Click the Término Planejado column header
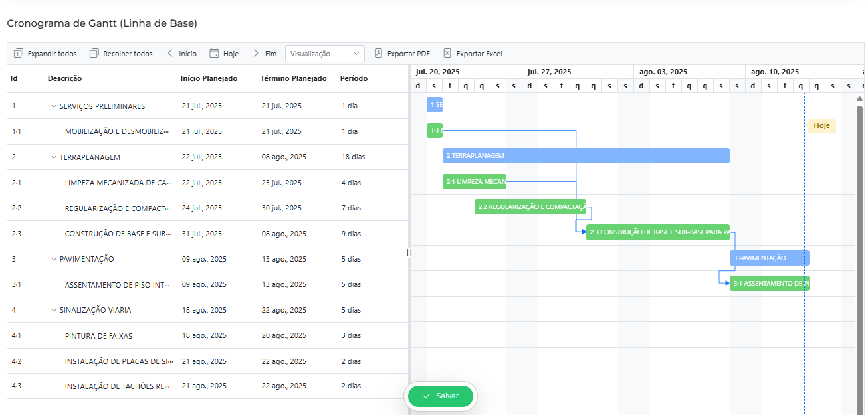The height and width of the screenshot is (415, 868). pyautogui.click(x=293, y=78)
